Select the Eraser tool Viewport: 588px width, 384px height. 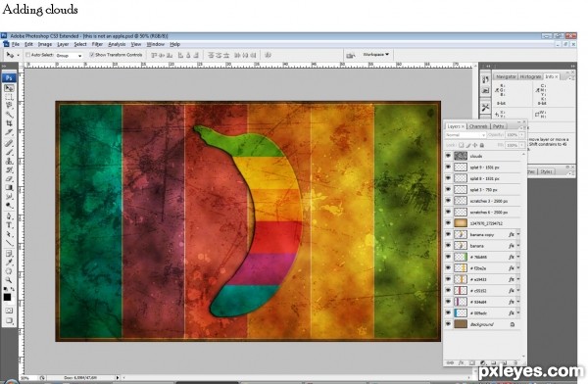tap(9, 179)
